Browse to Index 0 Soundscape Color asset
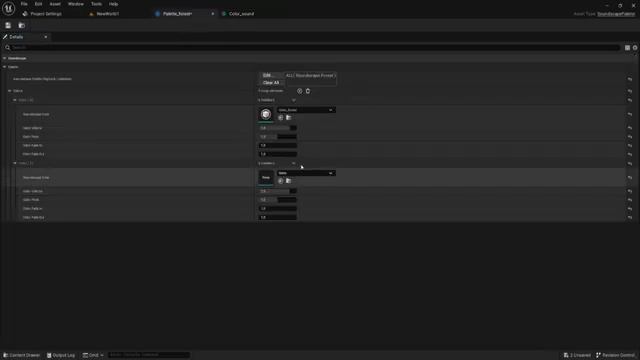 click(289, 118)
